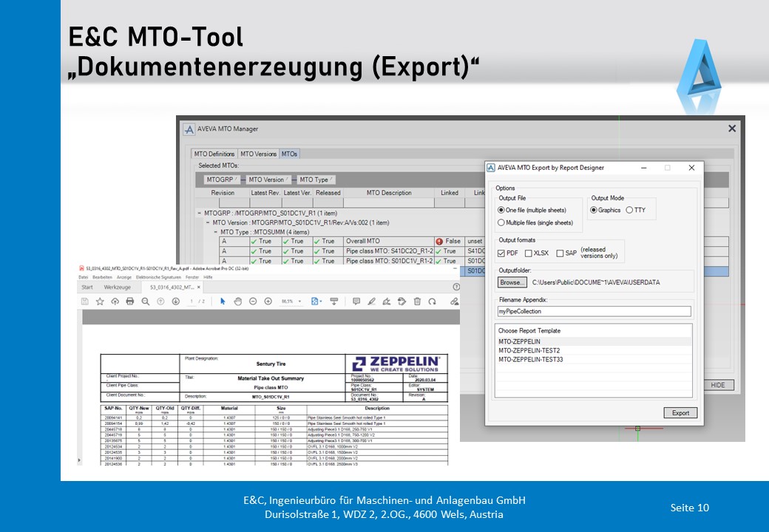The height and width of the screenshot is (532, 769).
Task: Click the Browse... button for output folder
Action: [x=512, y=282]
